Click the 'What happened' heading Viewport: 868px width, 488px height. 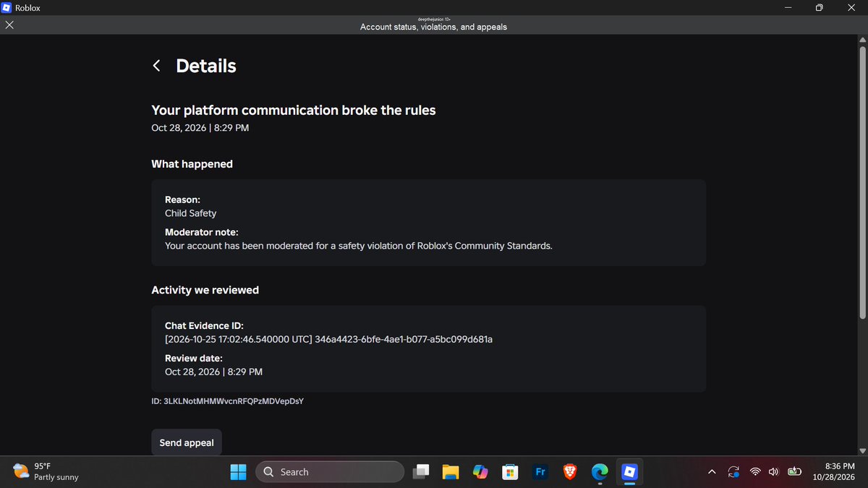(x=192, y=164)
